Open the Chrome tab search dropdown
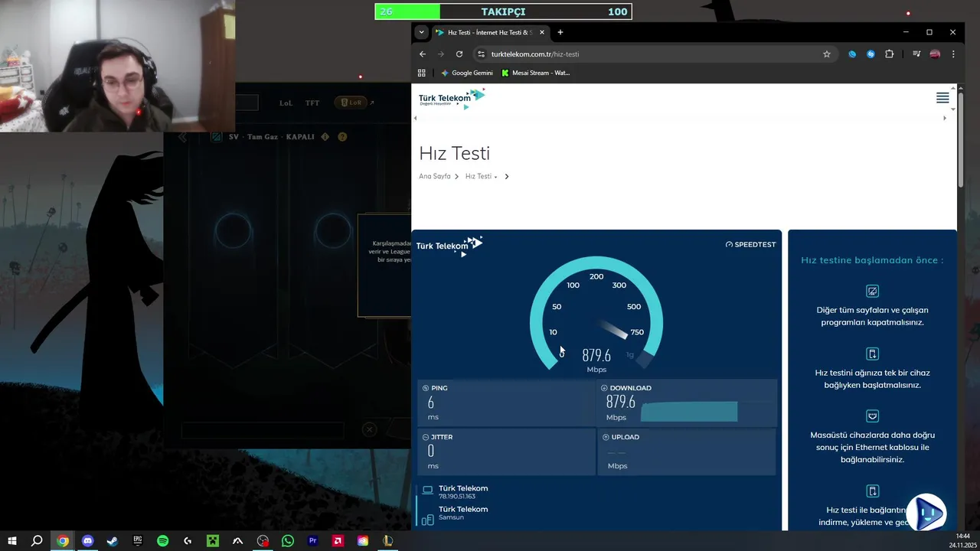 421,32
